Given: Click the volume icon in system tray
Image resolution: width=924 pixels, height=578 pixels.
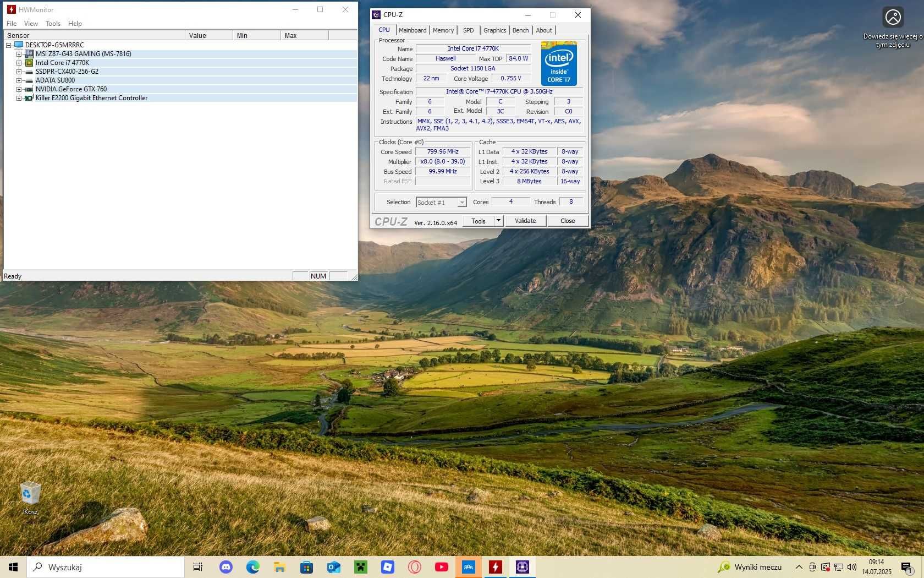Looking at the screenshot, I should click(852, 567).
